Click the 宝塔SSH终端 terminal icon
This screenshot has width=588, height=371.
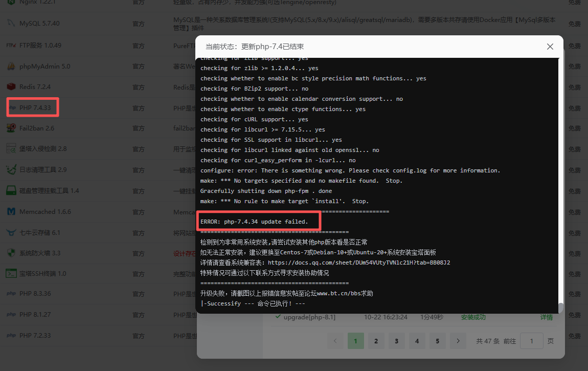(11, 273)
